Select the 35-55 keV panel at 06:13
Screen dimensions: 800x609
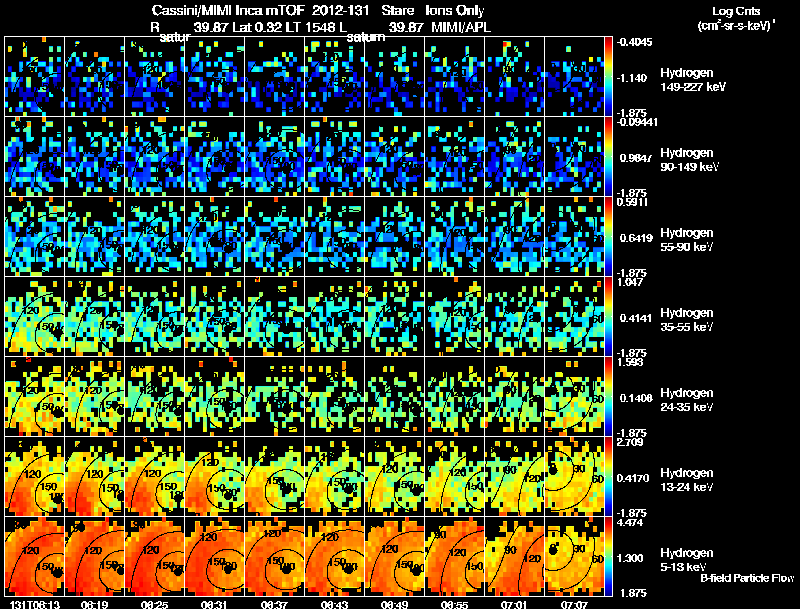35,317
